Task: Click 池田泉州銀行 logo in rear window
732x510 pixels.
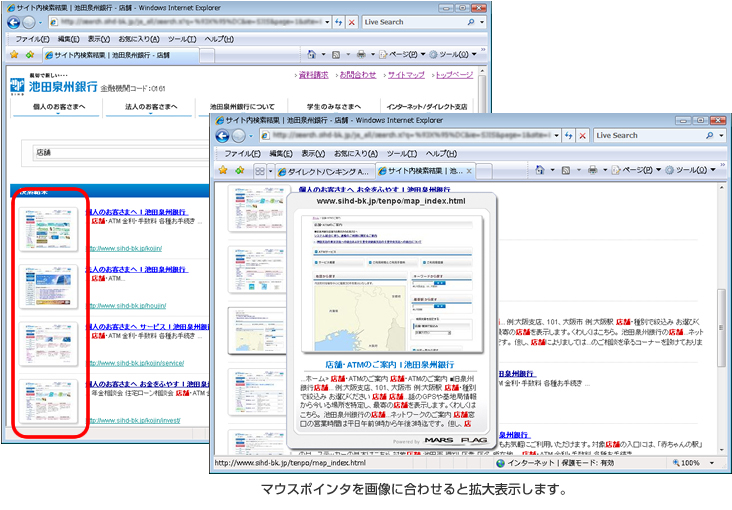Action: tap(54, 85)
